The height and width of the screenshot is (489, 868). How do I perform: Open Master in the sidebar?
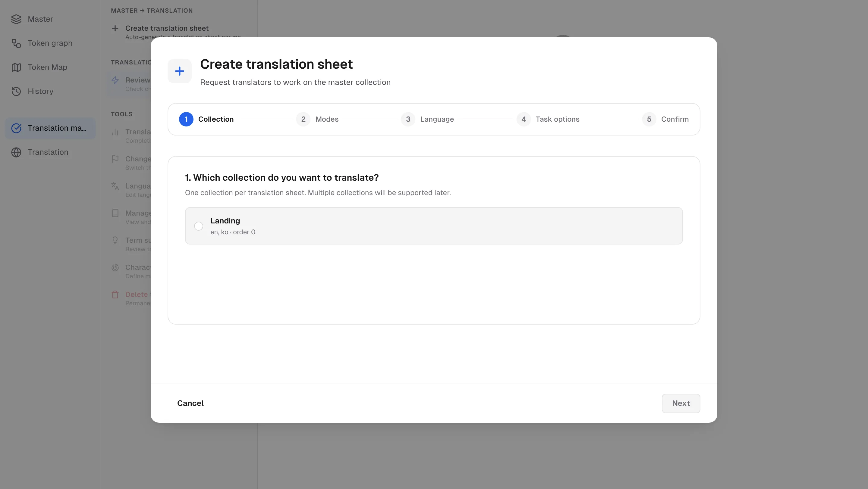tap(50, 19)
